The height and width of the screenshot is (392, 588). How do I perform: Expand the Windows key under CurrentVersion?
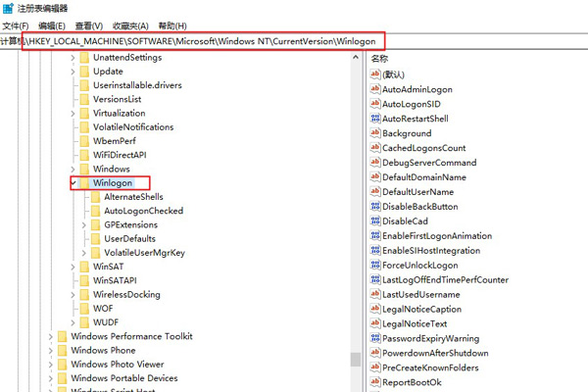pyautogui.click(x=73, y=170)
